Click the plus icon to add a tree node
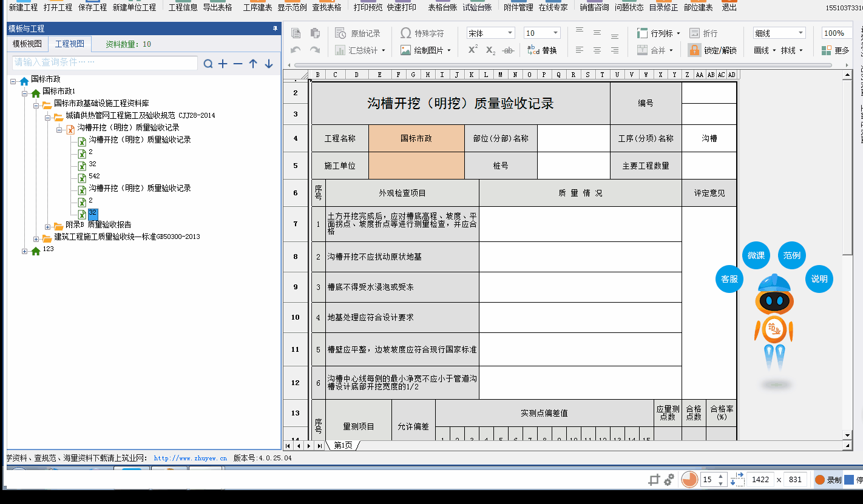The width and height of the screenshot is (863, 504). (223, 64)
